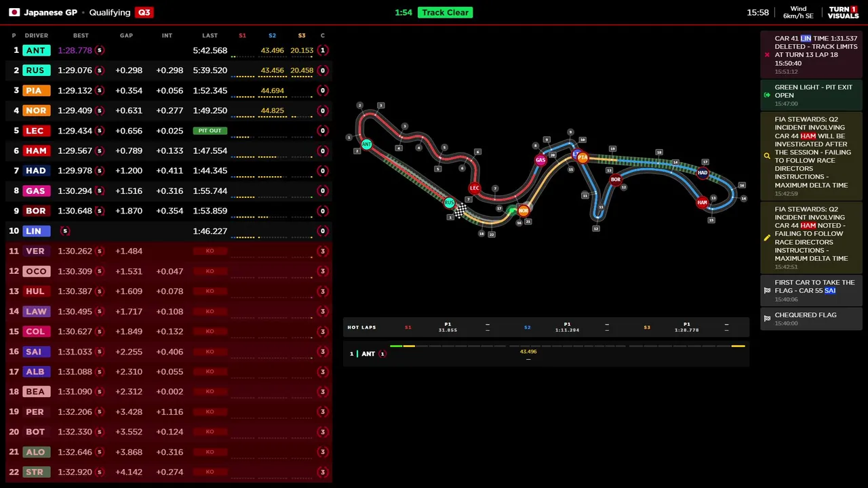Click the GAP column header
Screen dimensions: 868x488
click(x=126, y=35)
